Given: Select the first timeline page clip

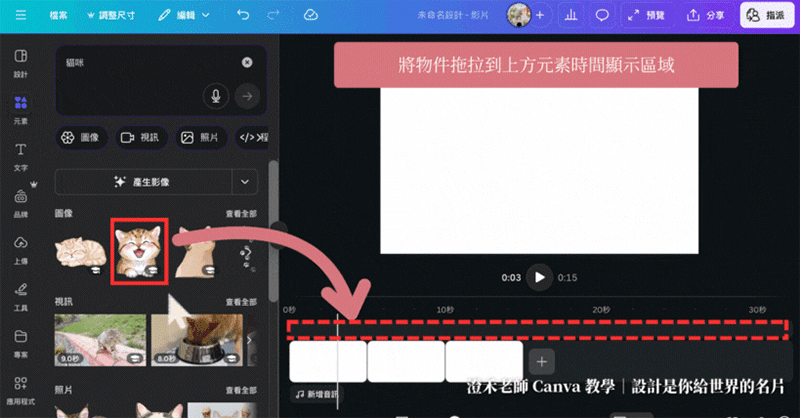Looking at the screenshot, I should (328, 361).
